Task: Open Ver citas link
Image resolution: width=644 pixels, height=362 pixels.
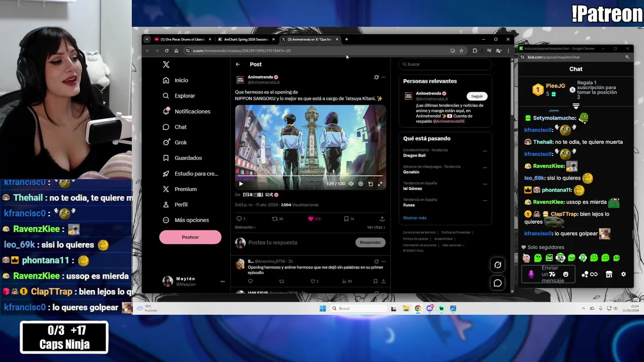Action: pos(376,227)
